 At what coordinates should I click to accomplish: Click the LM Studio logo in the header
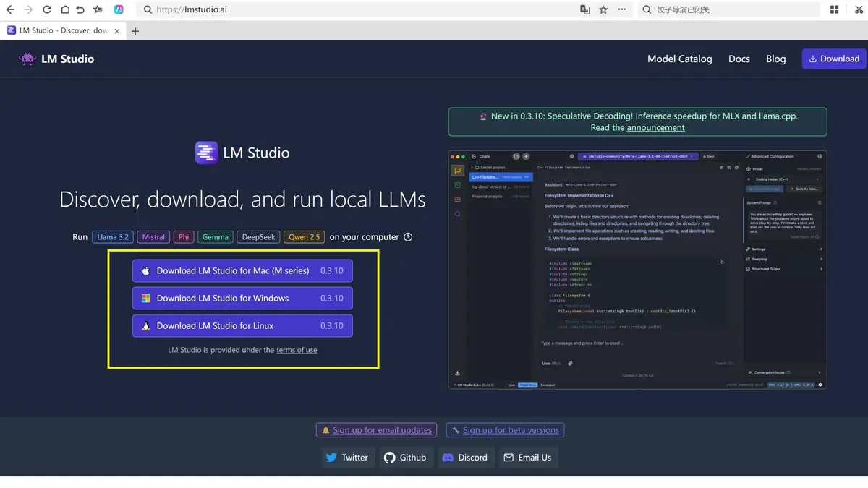56,59
